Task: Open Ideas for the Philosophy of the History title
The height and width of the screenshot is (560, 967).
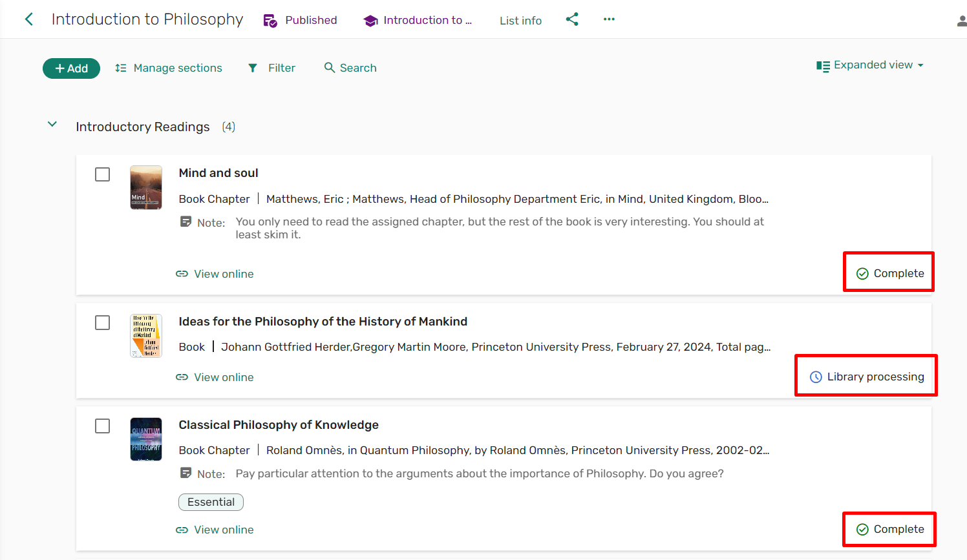Action: click(x=323, y=322)
